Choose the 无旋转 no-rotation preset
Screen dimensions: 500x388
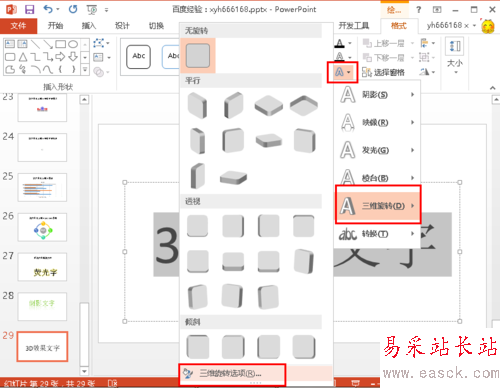click(x=198, y=55)
